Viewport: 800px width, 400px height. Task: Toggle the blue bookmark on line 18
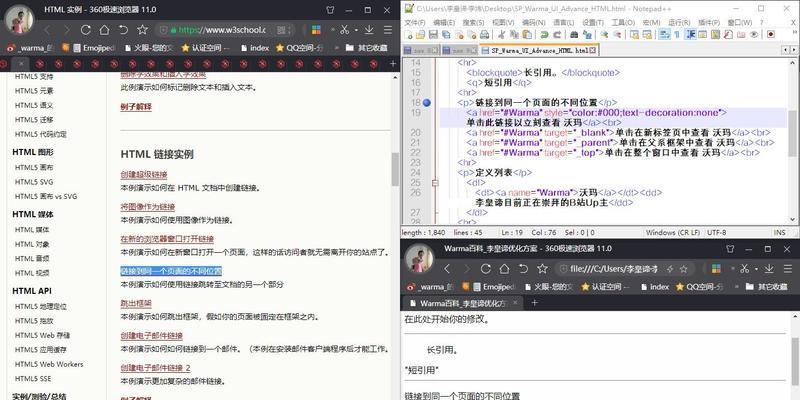pyautogui.click(x=427, y=103)
